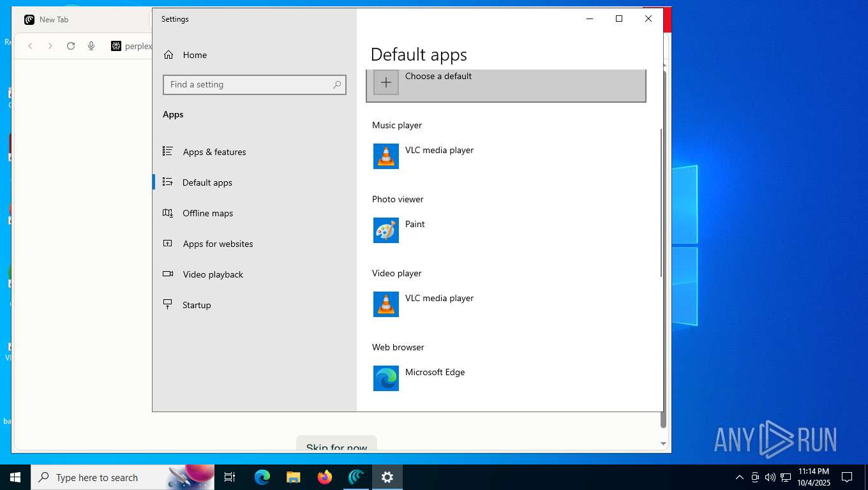Open File Explorer from the taskbar
Image resolution: width=868 pixels, height=490 pixels.
294,477
